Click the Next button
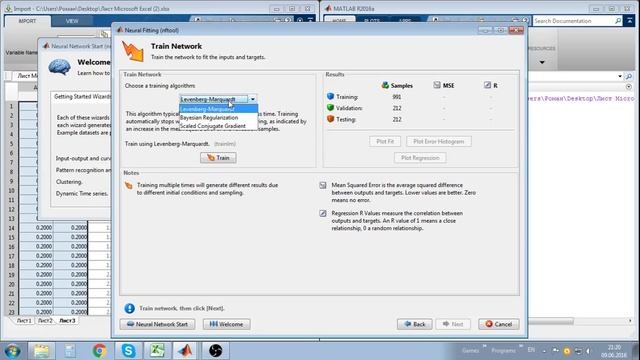Image resolution: width=640 pixels, height=360 pixels. (x=453, y=324)
